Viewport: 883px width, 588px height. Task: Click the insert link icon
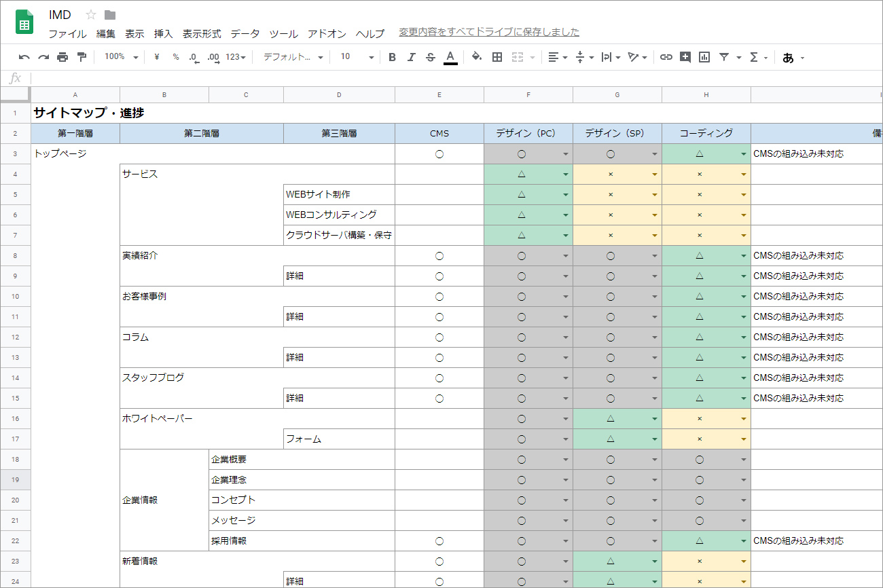coord(666,57)
